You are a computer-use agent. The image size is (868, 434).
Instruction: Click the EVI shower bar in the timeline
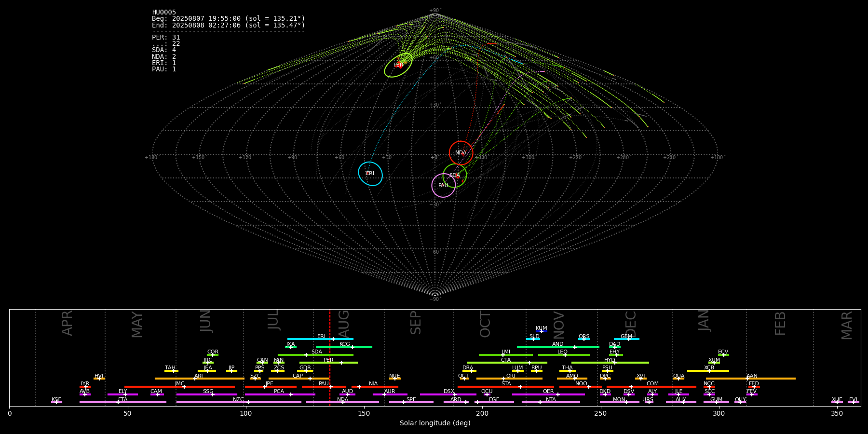coord(854,402)
